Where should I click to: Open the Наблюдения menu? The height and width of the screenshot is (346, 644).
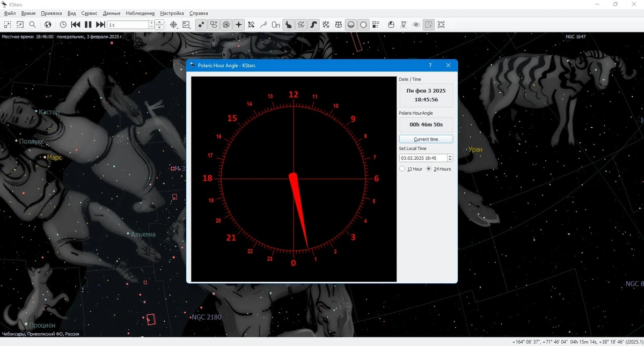(140, 13)
